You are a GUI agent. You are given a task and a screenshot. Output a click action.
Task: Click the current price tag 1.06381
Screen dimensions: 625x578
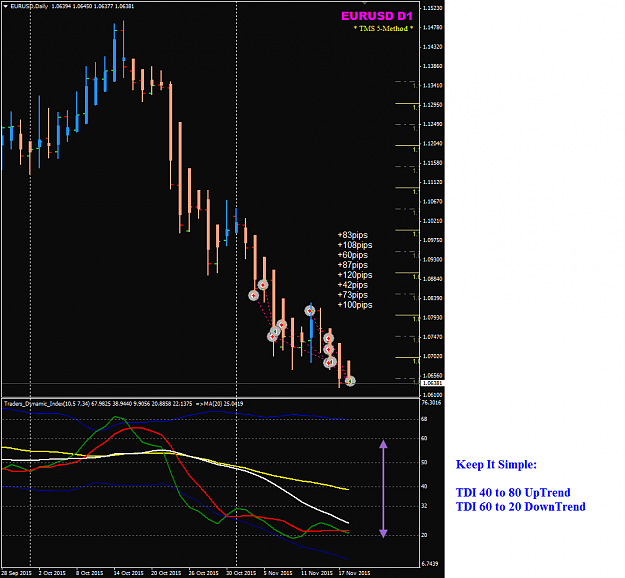coord(432,383)
